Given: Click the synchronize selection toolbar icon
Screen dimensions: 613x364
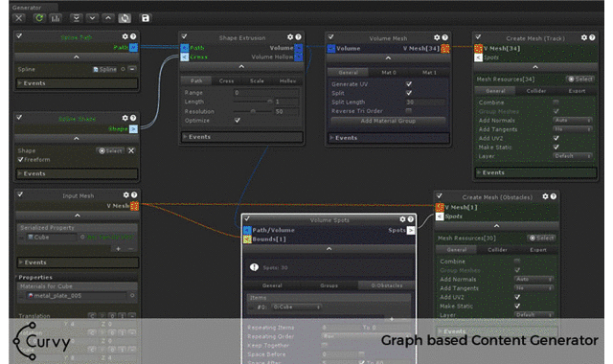Looking at the screenshot, I should pyautogui.click(x=125, y=18).
